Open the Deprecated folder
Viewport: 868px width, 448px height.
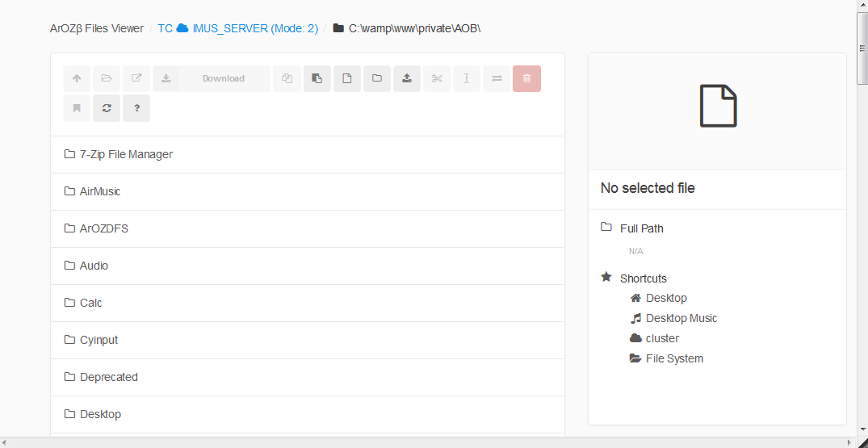click(x=108, y=377)
